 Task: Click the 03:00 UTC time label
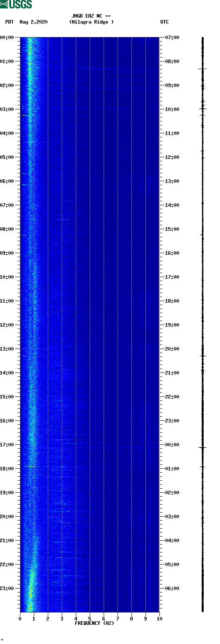[172, 517]
